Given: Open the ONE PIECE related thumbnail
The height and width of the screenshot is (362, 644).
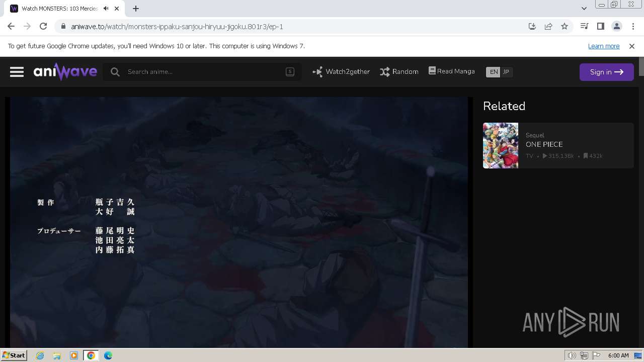Looking at the screenshot, I should click(x=501, y=145).
